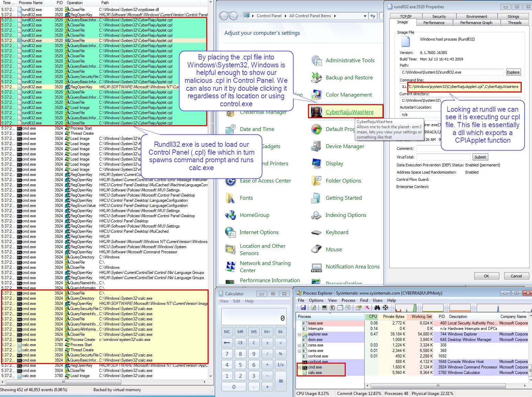The image size is (532, 397).
Task: Open Administrative Tools icon in Control Panel
Action: tap(316, 60)
